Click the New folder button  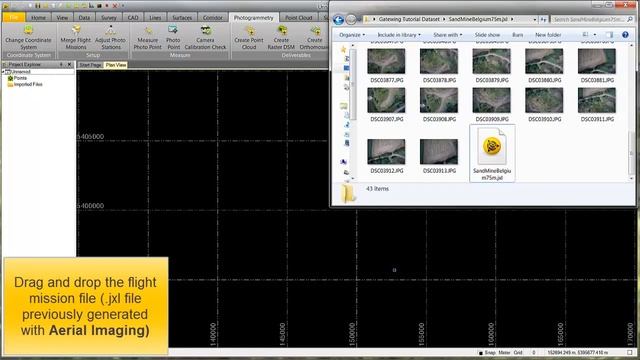[548, 35]
